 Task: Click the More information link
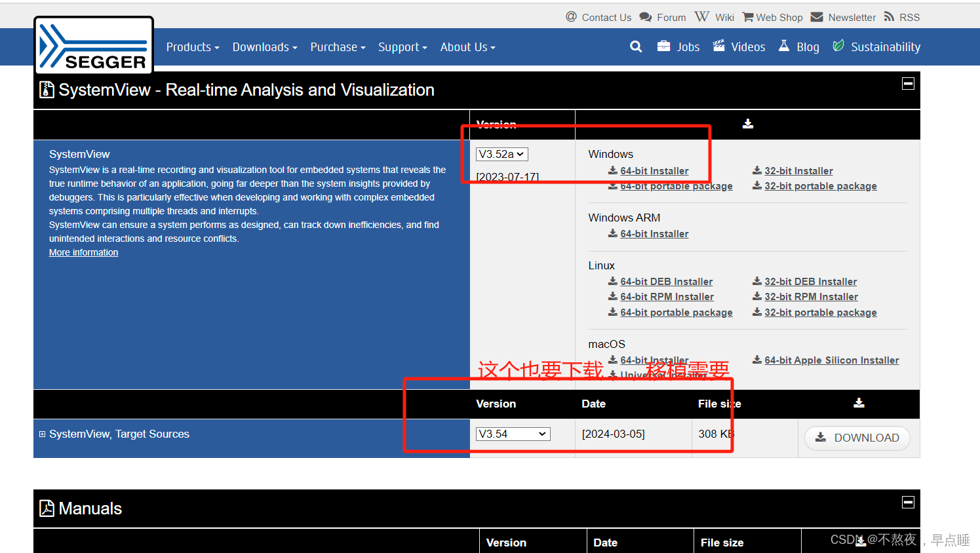pos(83,252)
